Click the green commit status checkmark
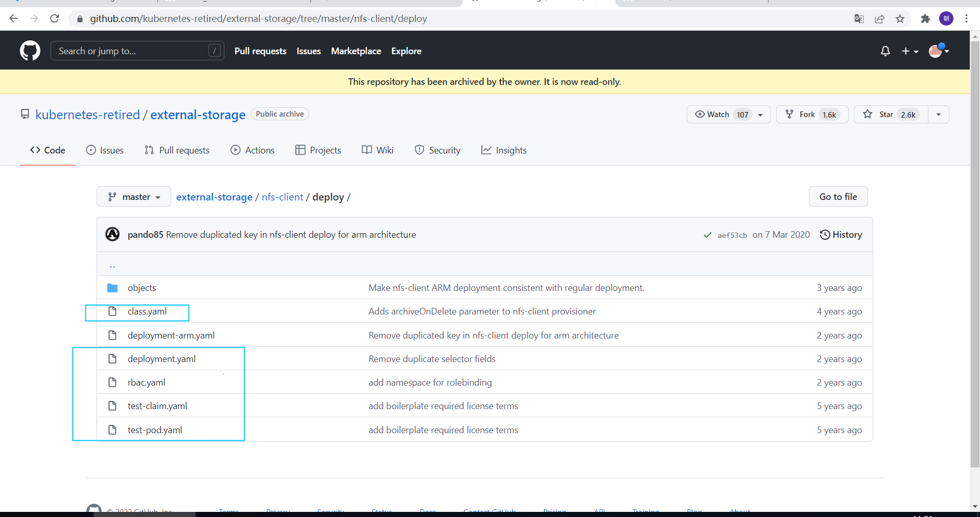 (x=708, y=235)
